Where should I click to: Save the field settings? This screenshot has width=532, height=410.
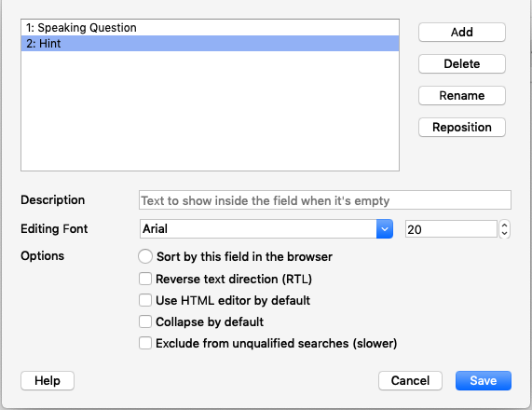pos(484,380)
